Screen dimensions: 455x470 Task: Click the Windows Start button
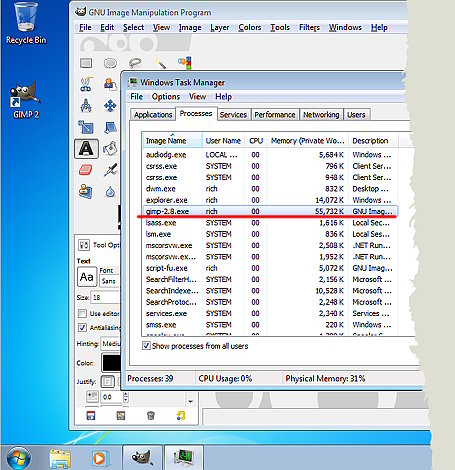(18, 458)
